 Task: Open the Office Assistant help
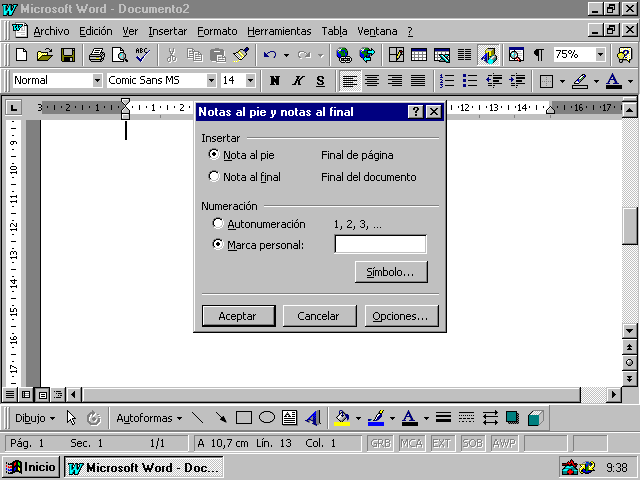pyautogui.click(x=625, y=55)
